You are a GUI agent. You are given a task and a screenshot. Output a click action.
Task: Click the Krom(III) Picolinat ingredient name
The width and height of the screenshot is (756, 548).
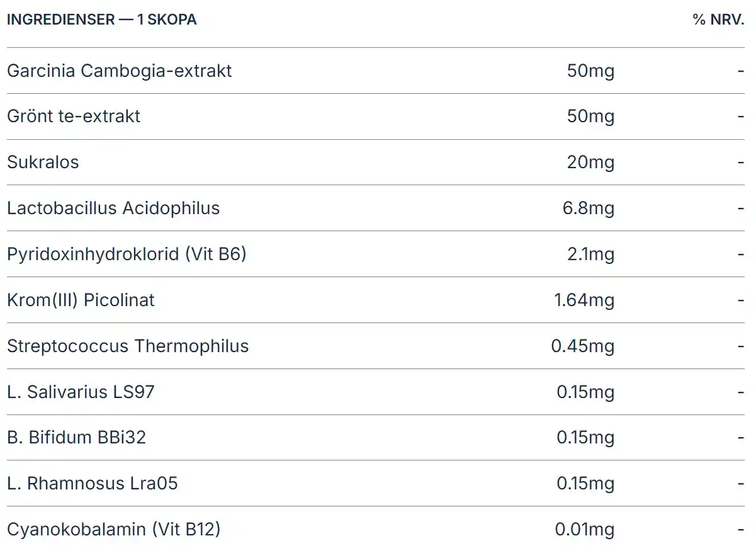tap(81, 300)
